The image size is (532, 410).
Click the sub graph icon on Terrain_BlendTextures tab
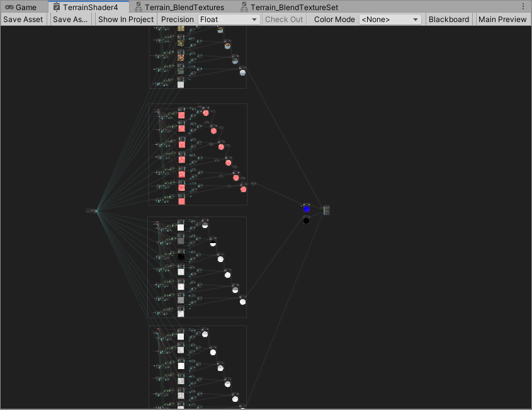point(139,7)
